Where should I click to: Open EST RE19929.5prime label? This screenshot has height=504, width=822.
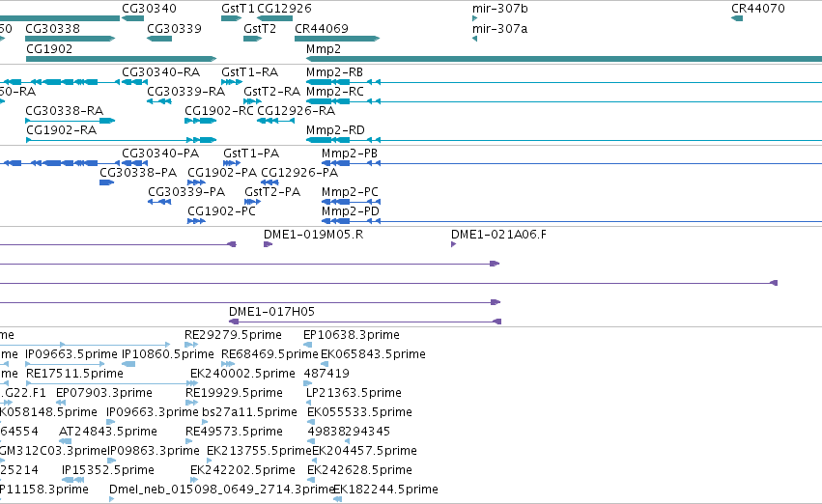[234, 393]
